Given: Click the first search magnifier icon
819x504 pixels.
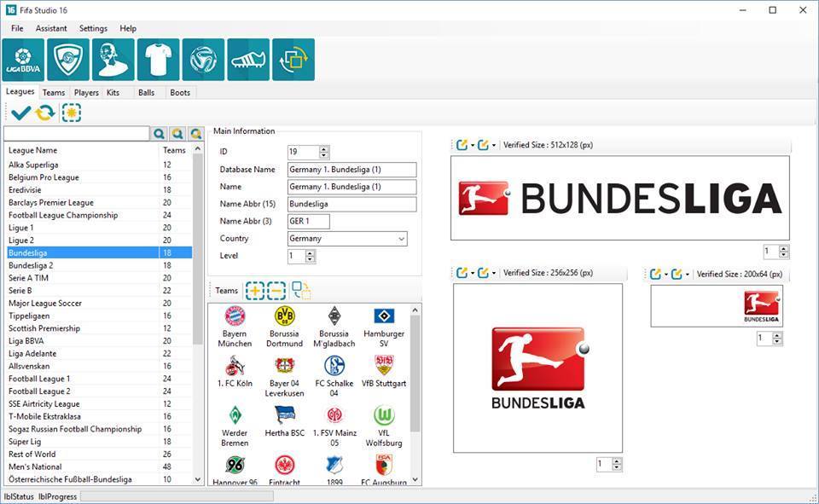Looking at the screenshot, I should [x=160, y=134].
